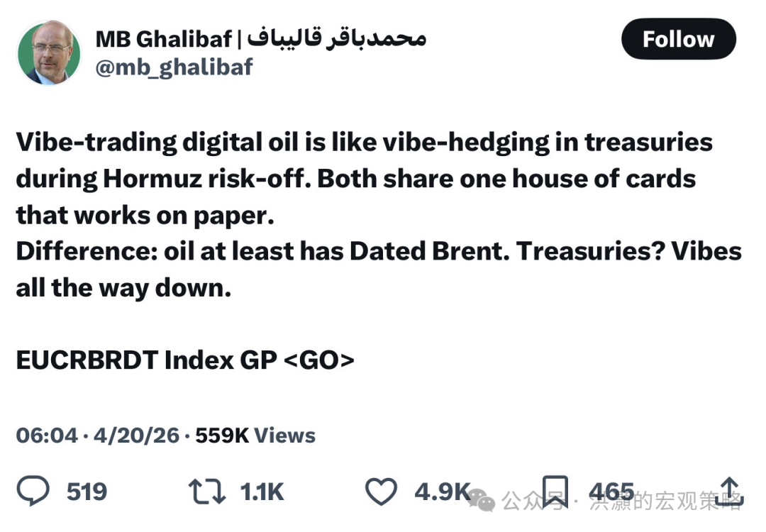
Task: Click the repost arrows icon
Action: point(207,491)
